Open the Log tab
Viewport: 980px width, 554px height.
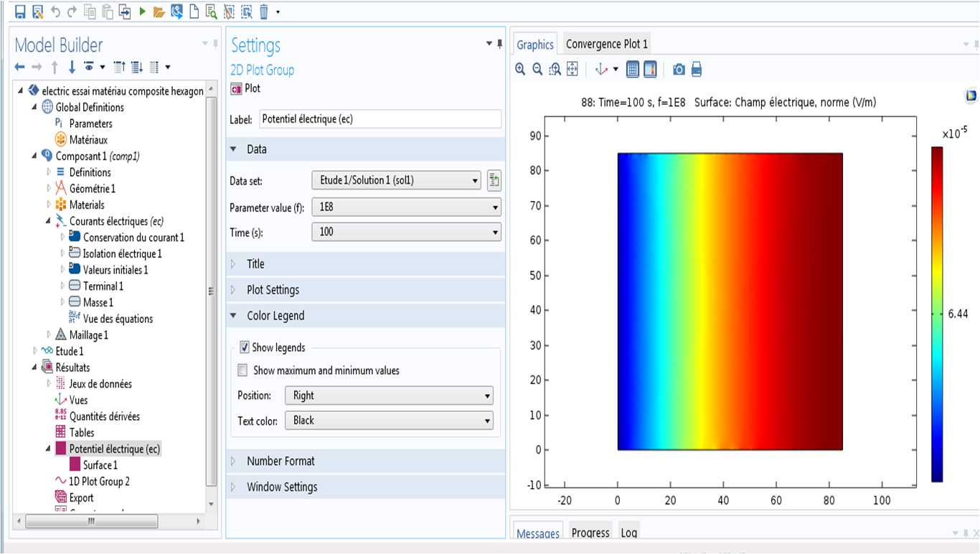coord(628,533)
